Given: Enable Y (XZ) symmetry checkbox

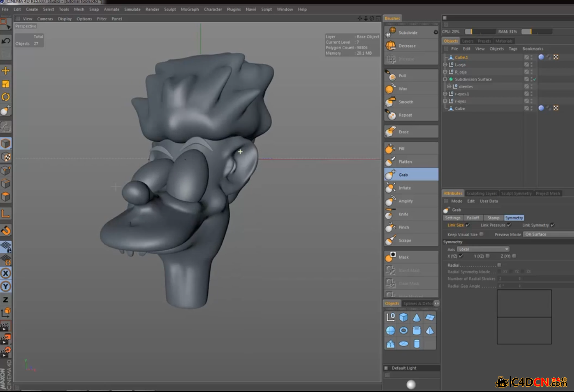Looking at the screenshot, I should [488, 256].
